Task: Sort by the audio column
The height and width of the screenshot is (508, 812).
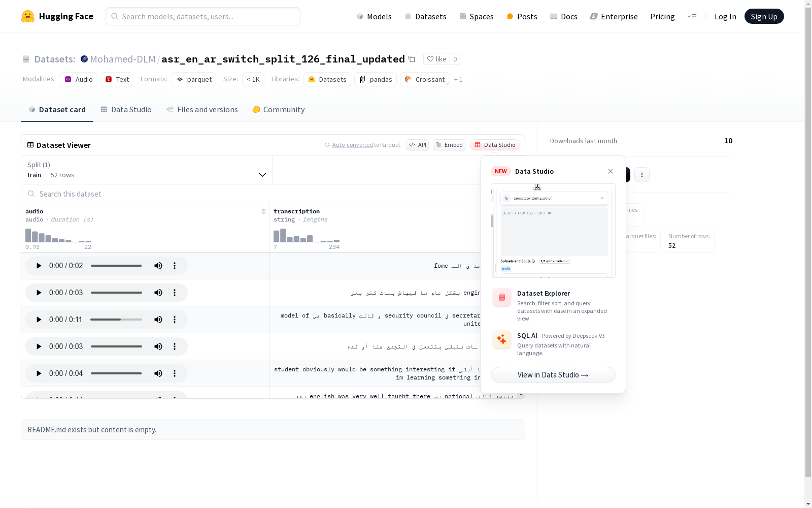Action: [x=263, y=211]
